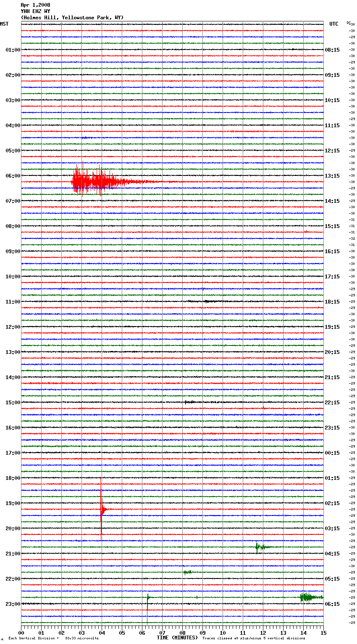Click the MST label "23:00"

click(x=13, y=604)
